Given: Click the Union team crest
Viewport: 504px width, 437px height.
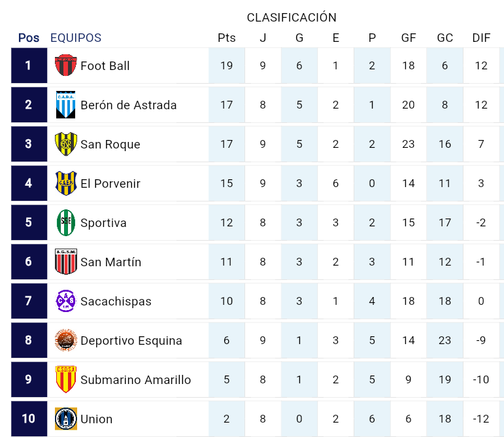Looking at the screenshot, I should tap(65, 419).
